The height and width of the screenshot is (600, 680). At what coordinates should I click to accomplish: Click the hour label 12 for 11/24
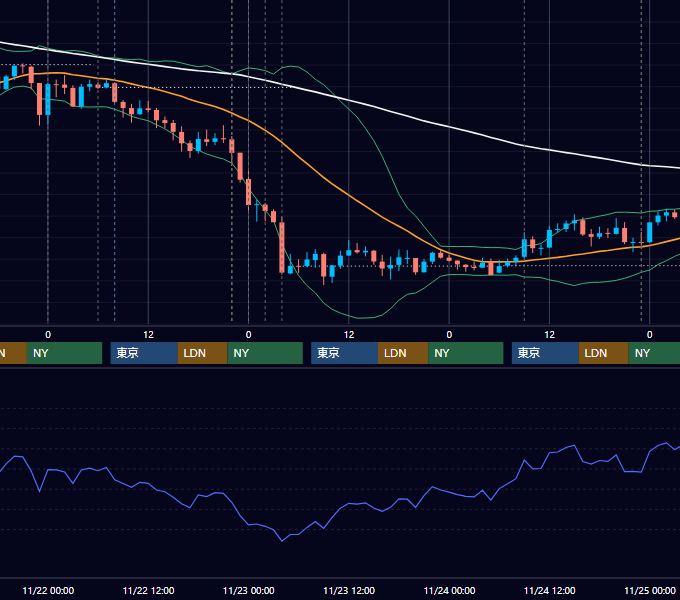click(x=549, y=335)
